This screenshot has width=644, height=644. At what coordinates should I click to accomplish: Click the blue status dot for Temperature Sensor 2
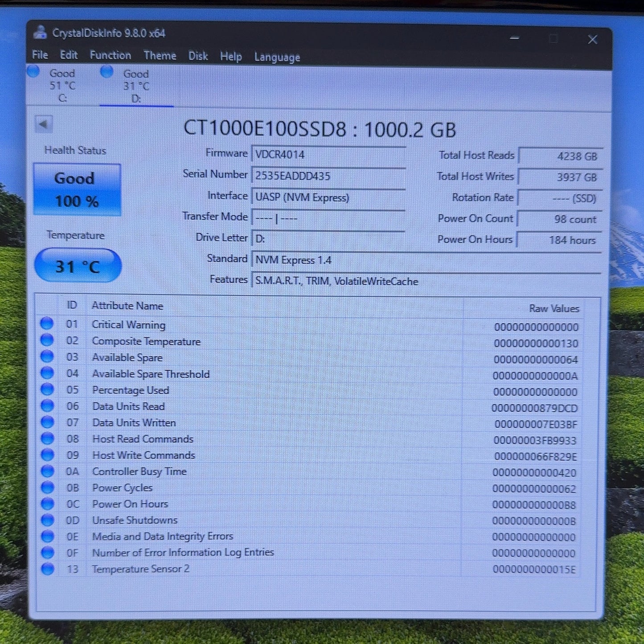pos(47,569)
